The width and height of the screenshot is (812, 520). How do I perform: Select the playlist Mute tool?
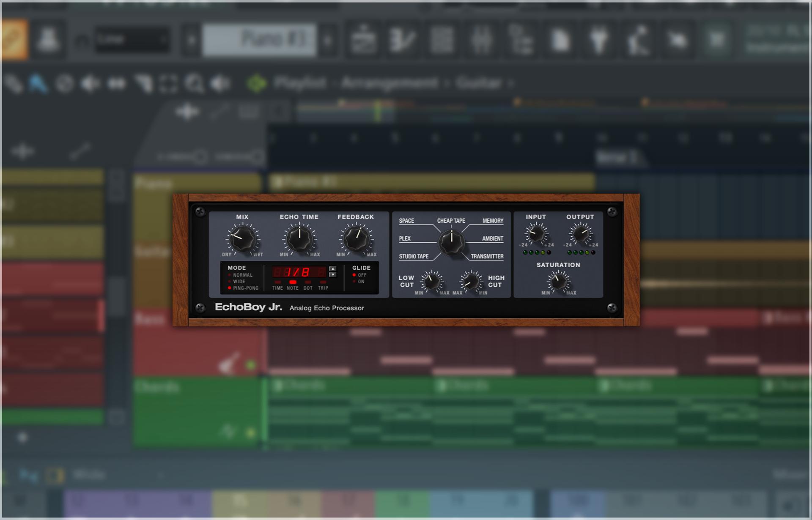click(x=90, y=83)
